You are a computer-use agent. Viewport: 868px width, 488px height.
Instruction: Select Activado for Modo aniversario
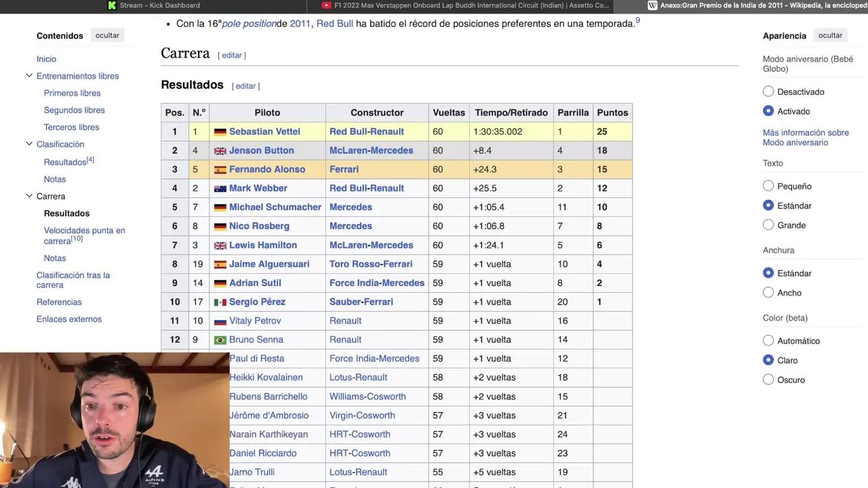pyautogui.click(x=768, y=111)
